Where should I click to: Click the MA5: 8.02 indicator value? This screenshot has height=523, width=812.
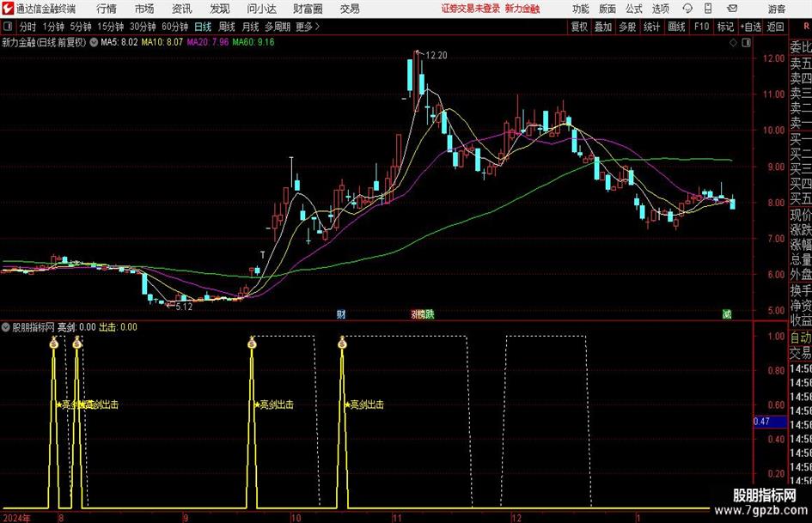click(x=119, y=42)
